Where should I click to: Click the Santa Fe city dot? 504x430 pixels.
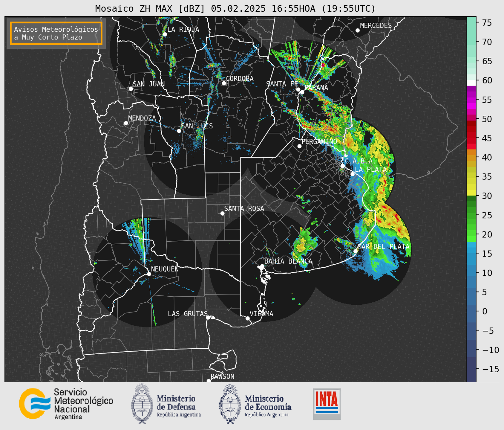tap(298, 89)
